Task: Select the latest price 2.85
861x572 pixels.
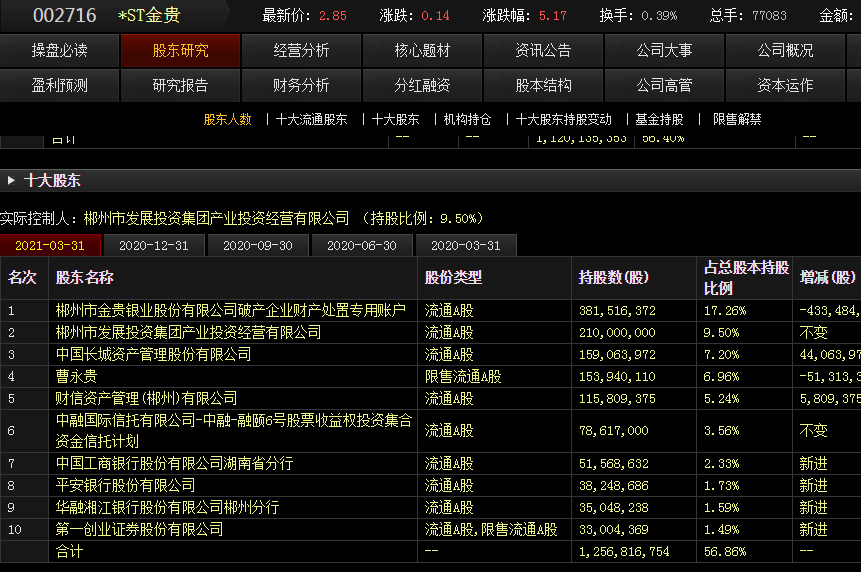Action: pyautogui.click(x=333, y=16)
